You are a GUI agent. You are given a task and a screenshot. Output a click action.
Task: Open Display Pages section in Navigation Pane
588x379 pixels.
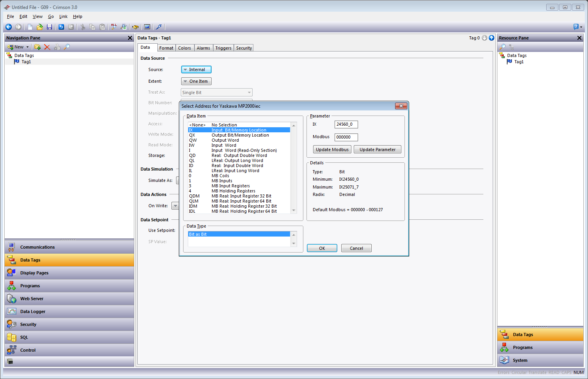coord(69,273)
